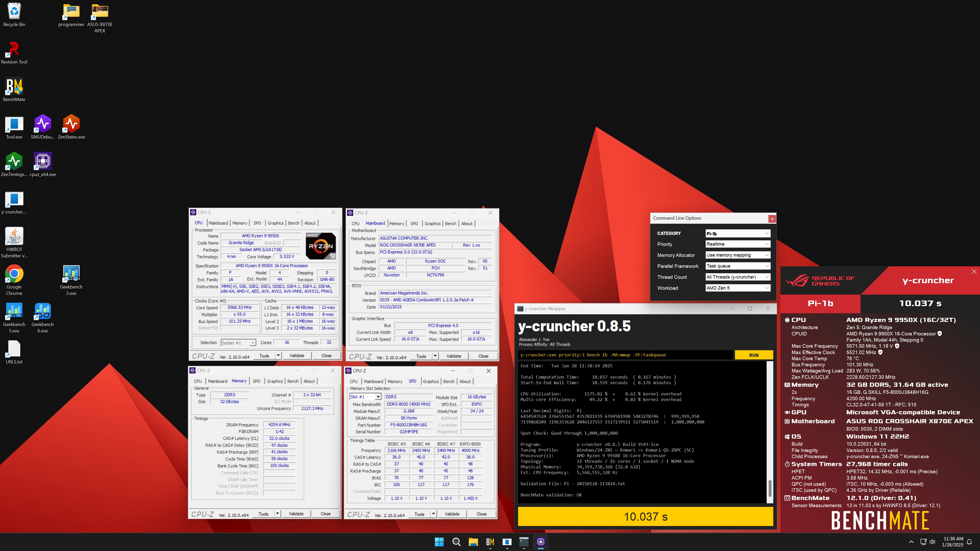The width and height of the screenshot is (980, 551).
Task: Click Validate in CPU-Z CPU window
Action: click(x=297, y=356)
